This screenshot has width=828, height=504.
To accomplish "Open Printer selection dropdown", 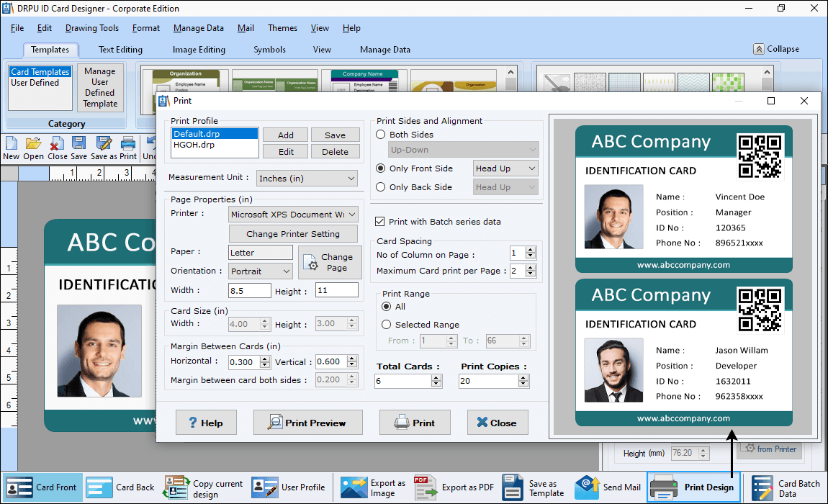I will click(293, 215).
